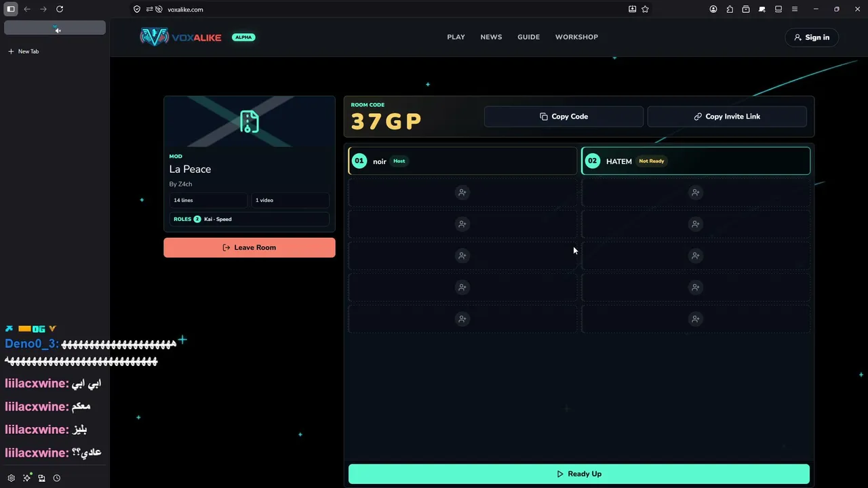Open the GUIDE navigation item

528,37
